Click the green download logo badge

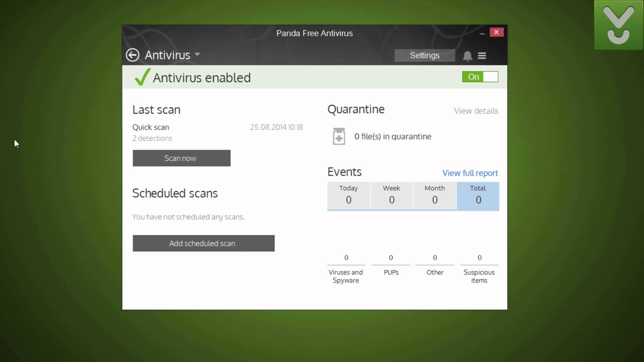pos(619,25)
